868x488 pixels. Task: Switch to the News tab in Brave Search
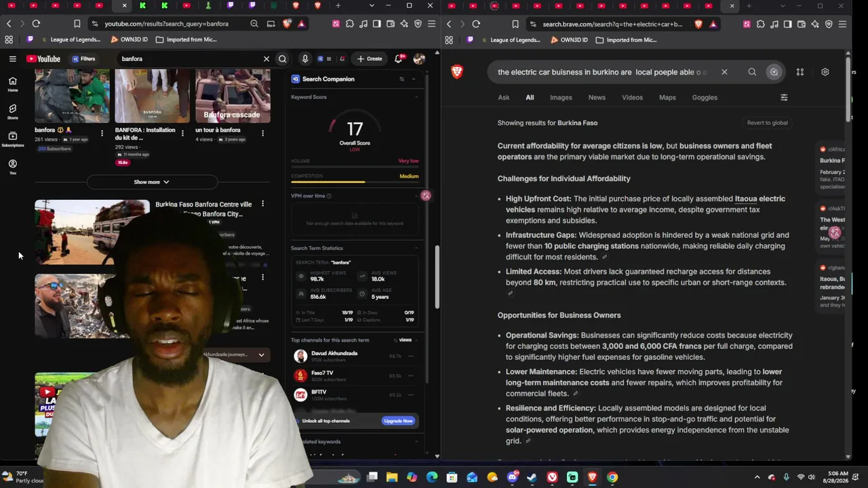coord(597,98)
